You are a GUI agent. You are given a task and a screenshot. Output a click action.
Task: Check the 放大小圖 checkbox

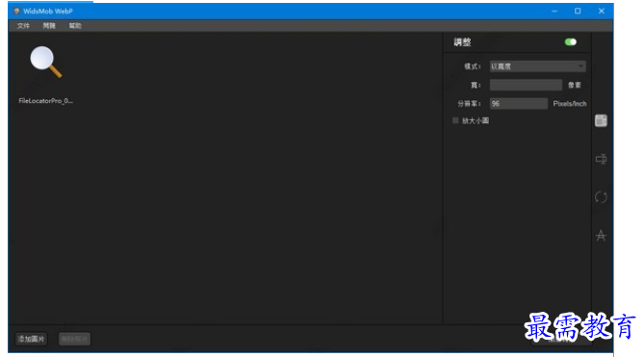click(x=455, y=120)
